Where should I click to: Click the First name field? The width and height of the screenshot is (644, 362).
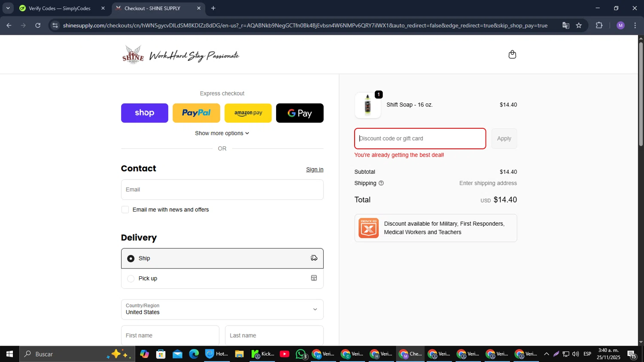pos(170,335)
